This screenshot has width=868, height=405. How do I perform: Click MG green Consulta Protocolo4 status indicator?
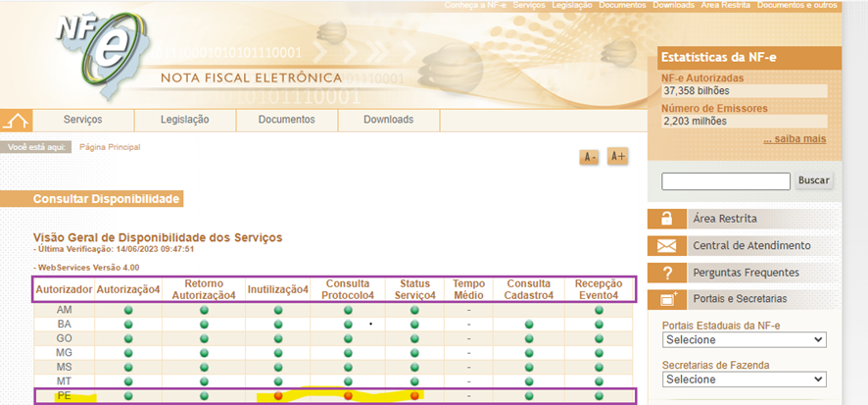348,353
